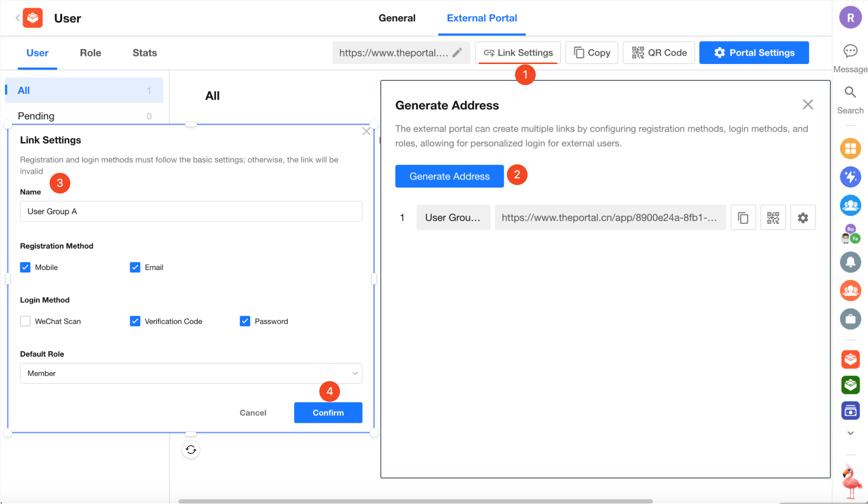The width and height of the screenshot is (868, 504).
Task: Copy the User Group A link address
Action: [x=743, y=218]
